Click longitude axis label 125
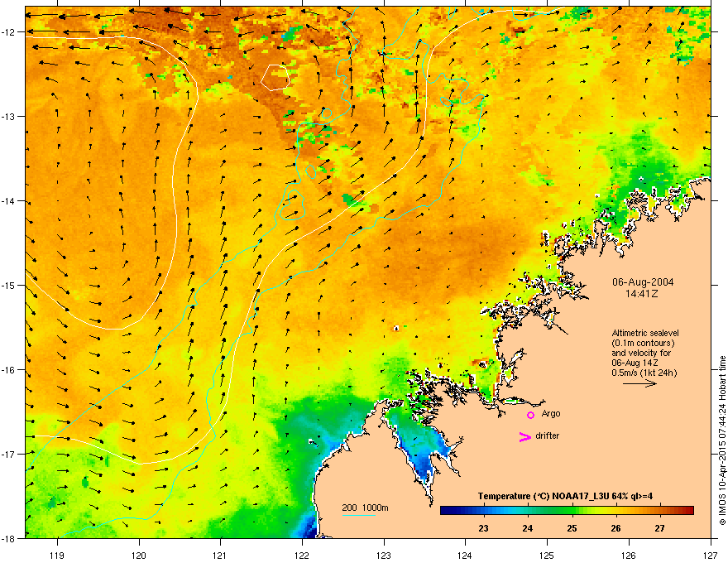The image size is (728, 563). pyautogui.click(x=547, y=555)
